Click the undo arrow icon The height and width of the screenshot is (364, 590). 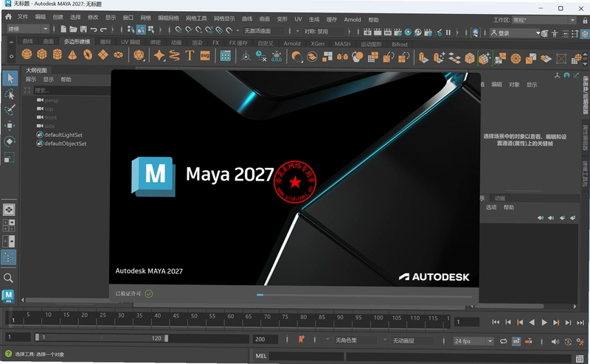coord(94,29)
